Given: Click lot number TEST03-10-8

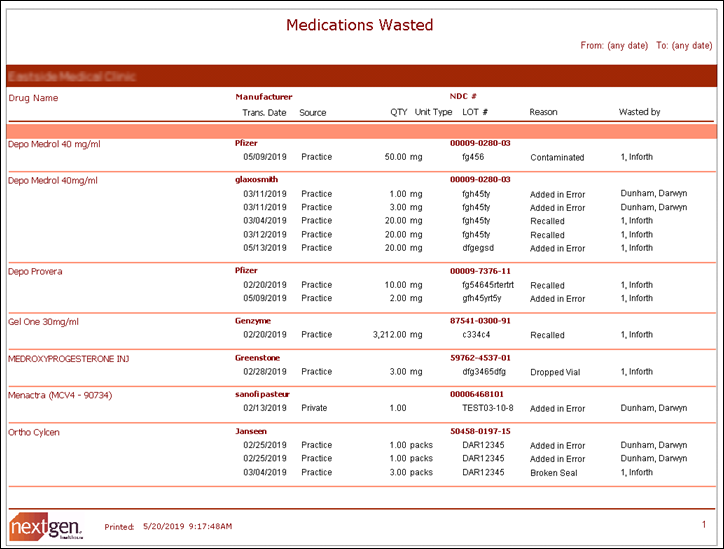Looking at the screenshot, I should click(x=488, y=408).
